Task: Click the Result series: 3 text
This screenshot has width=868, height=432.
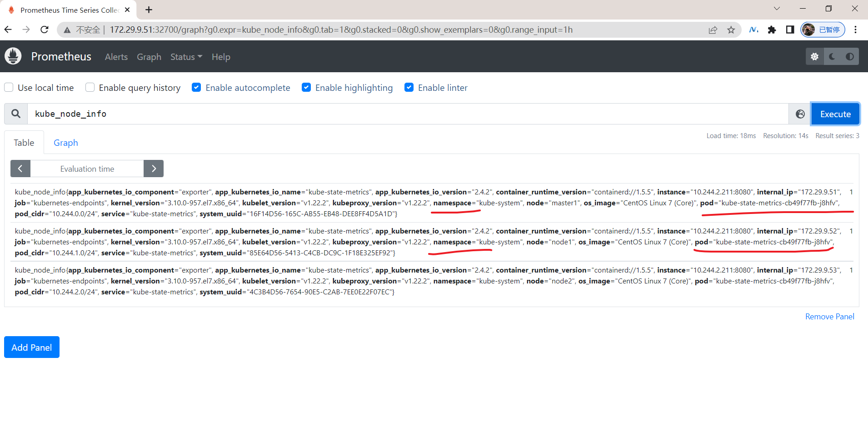Action: point(837,136)
